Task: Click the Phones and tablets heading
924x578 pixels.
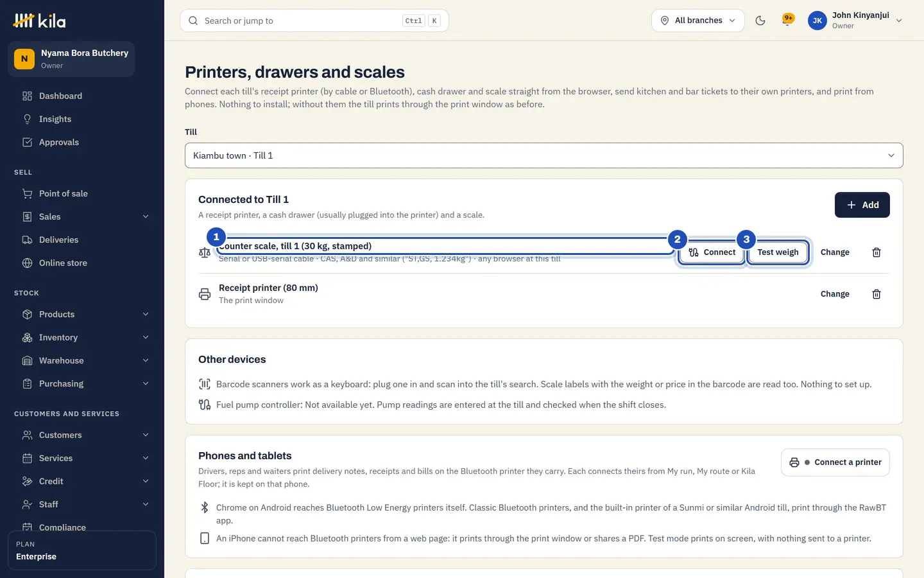Action: click(x=245, y=456)
